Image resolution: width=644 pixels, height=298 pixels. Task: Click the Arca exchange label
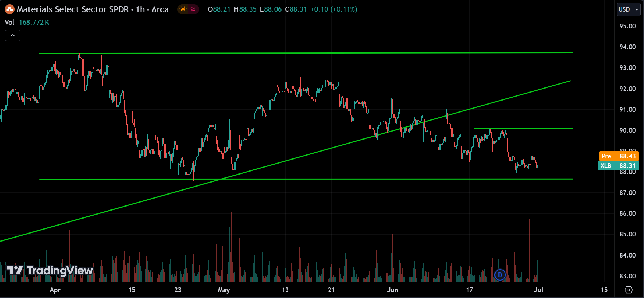[x=160, y=9]
